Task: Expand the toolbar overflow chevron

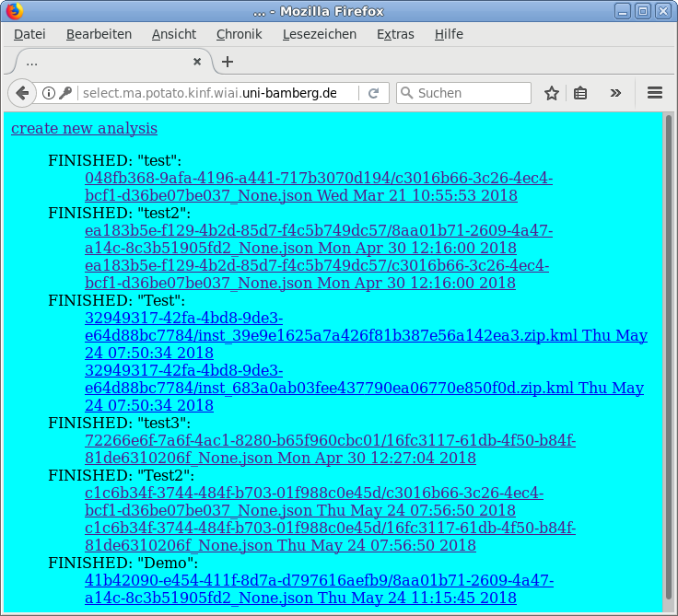Action: tap(615, 93)
